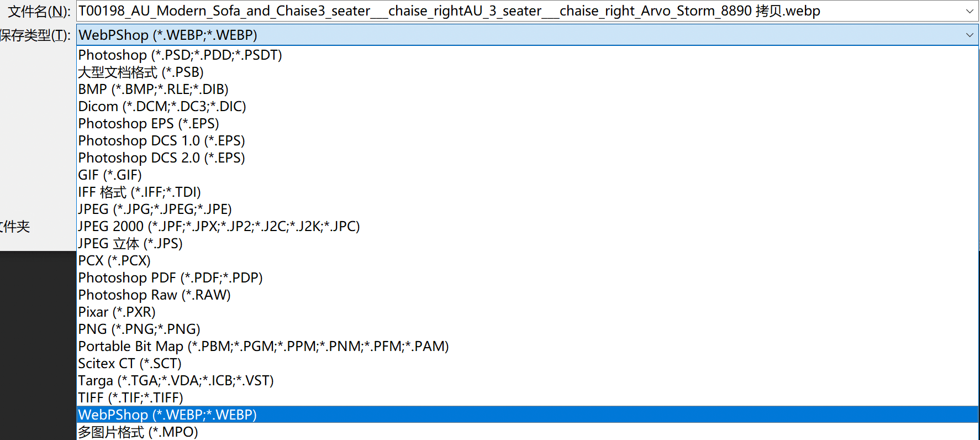Select PCX format entry
The height and width of the screenshot is (440, 980).
(x=114, y=260)
